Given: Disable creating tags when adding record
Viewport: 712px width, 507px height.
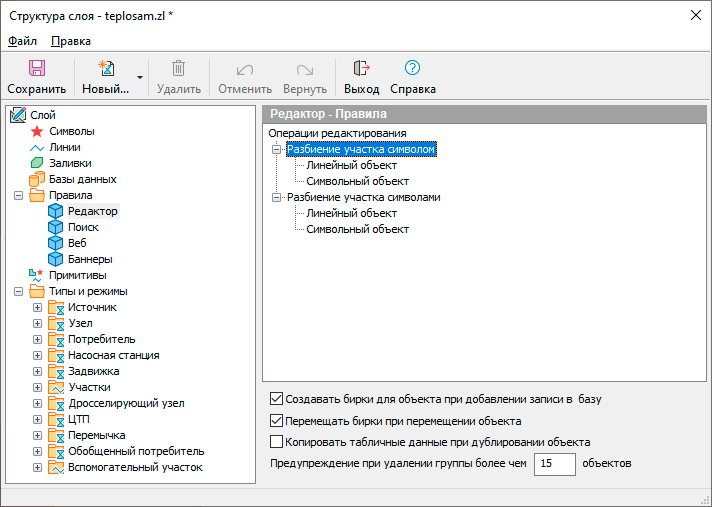Looking at the screenshot, I should click(278, 398).
